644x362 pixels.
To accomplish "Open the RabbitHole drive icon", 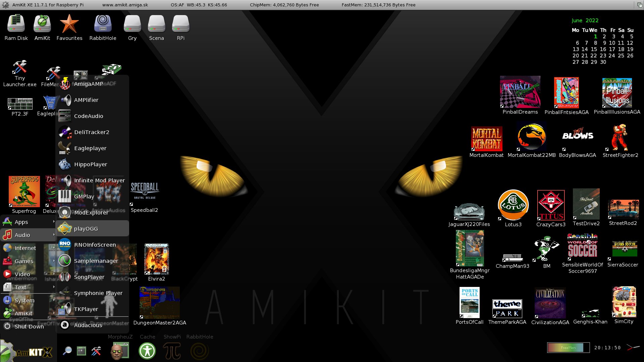I will pos(103,24).
